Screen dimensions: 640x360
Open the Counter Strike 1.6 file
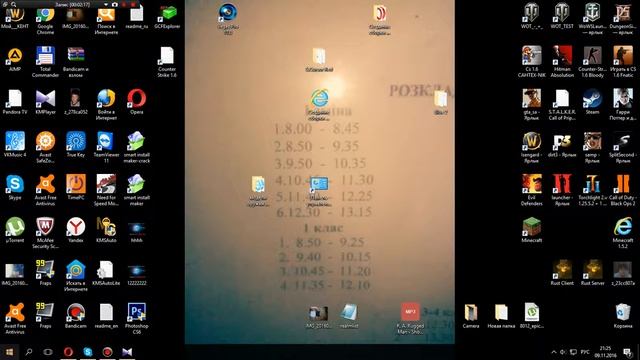click(167, 62)
